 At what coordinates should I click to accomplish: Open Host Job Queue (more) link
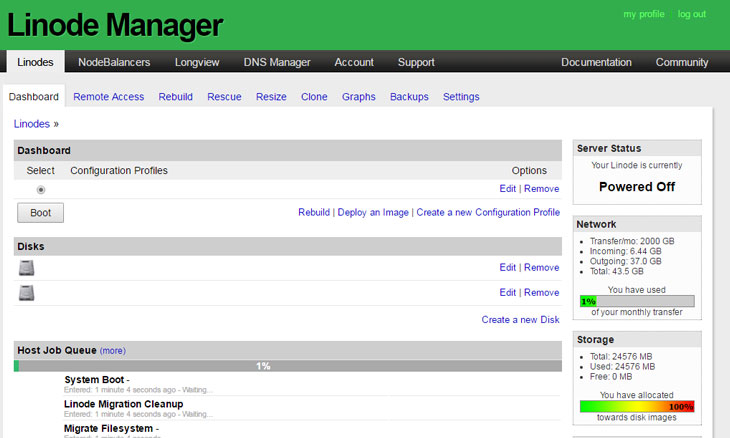[113, 350]
